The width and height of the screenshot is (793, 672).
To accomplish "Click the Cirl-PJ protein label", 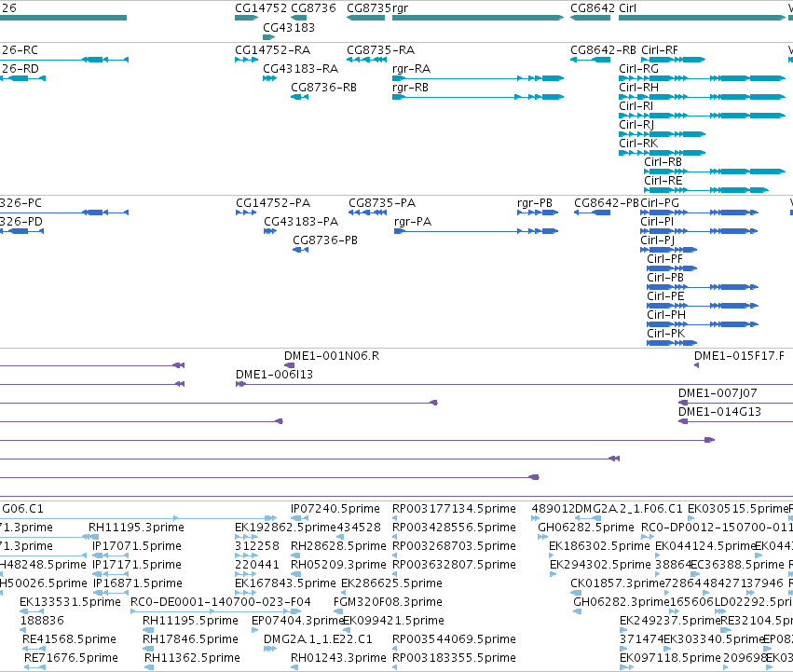I will pos(658,240).
